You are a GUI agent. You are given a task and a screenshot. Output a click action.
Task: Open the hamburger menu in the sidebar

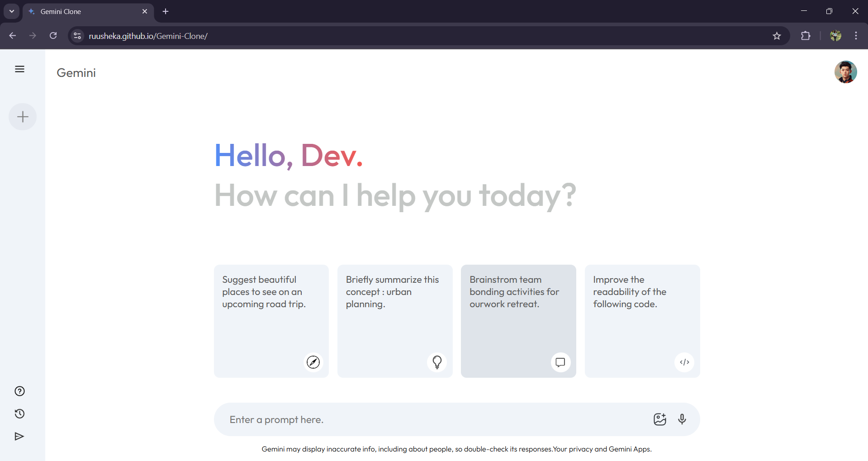(19, 69)
